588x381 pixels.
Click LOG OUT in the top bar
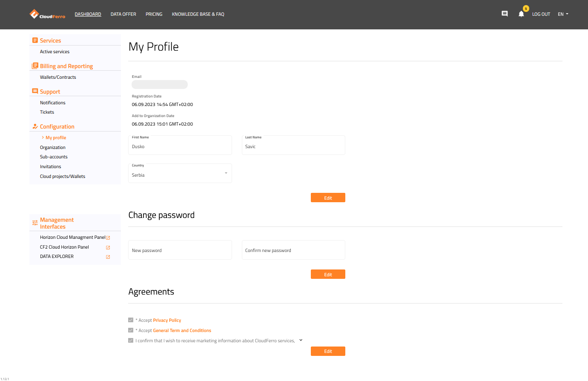541,14
